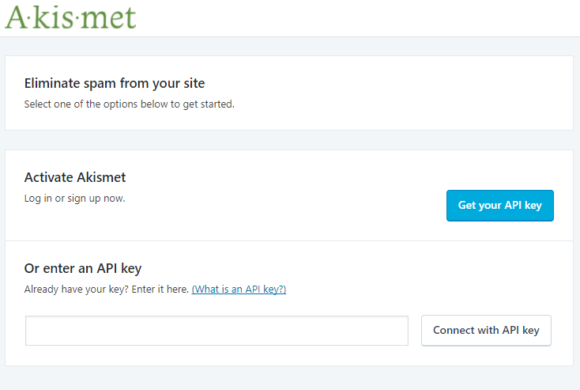Click the capital A in the Akismet logo
The height and width of the screenshot is (390, 580).
tap(16, 17)
